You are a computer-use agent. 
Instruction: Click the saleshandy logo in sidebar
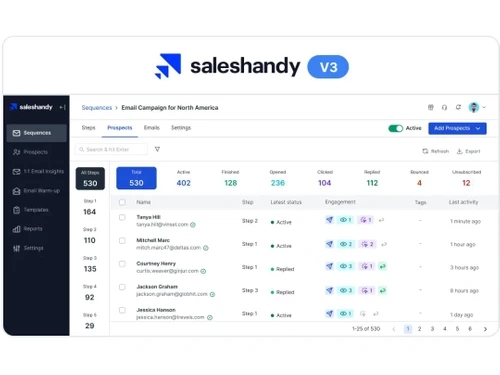pos(31,107)
